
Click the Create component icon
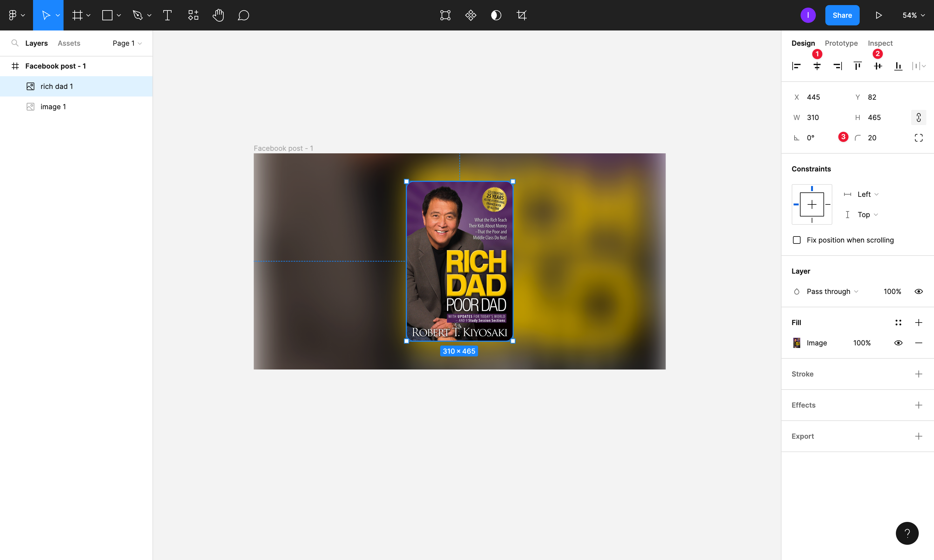point(471,15)
